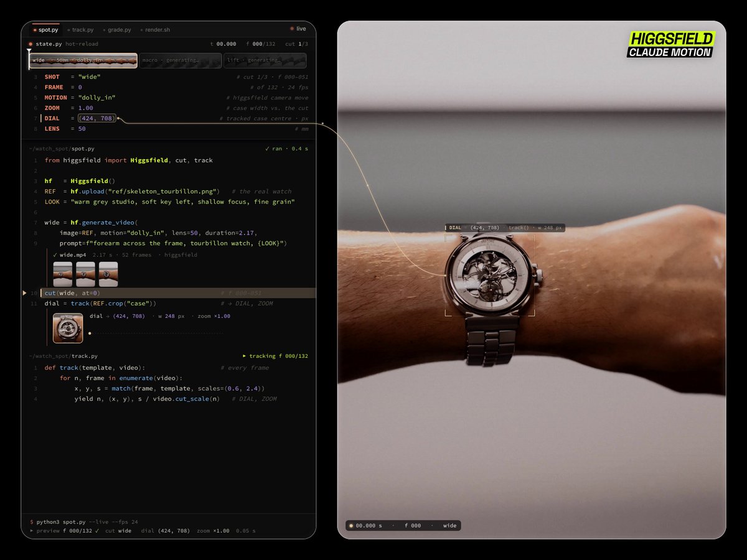Click the "tracking f 000/132" status

pyautogui.click(x=275, y=357)
